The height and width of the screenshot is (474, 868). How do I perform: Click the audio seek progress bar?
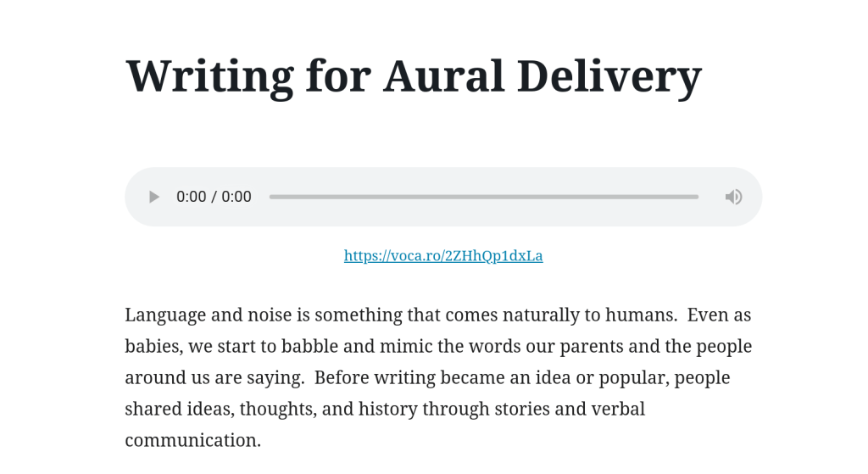[x=483, y=197]
